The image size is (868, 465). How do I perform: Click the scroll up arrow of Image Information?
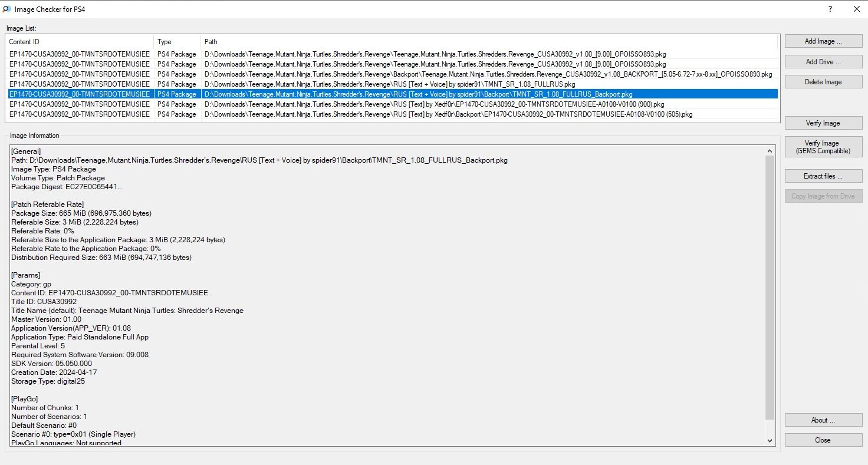tap(770, 151)
